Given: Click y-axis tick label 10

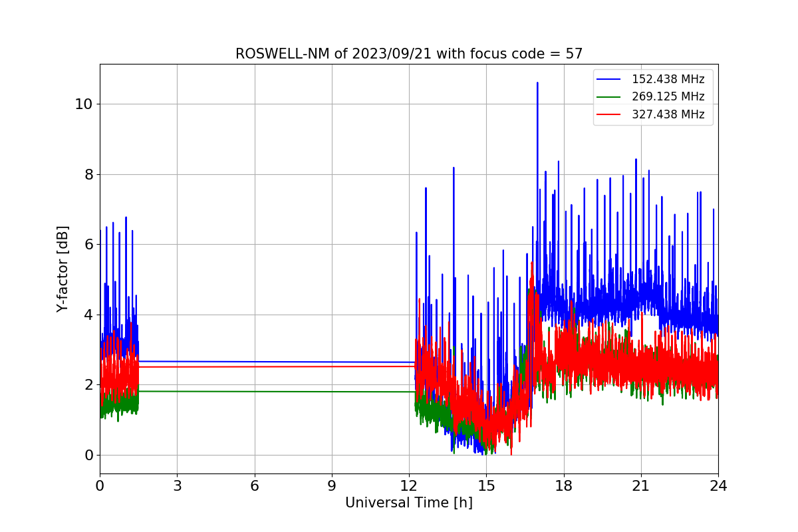Looking at the screenshot, I should (84, 104).
